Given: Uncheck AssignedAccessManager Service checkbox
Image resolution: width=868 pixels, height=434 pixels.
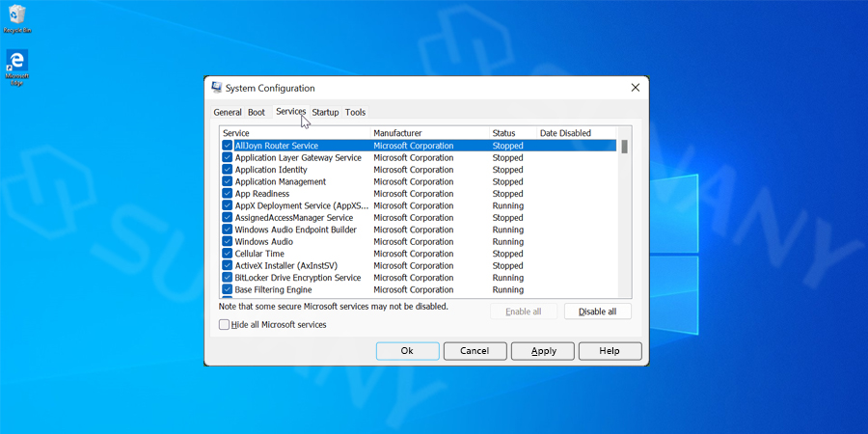Looking at the screenshot, I should 227,218.
